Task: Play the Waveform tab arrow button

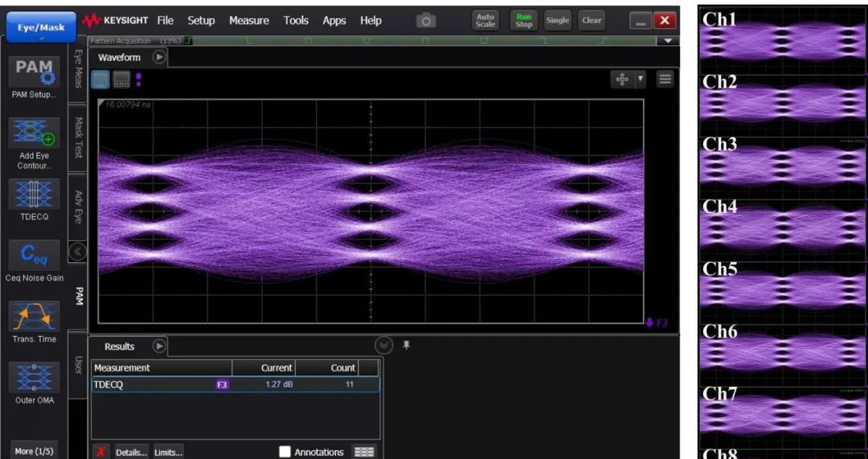Action: [159, 57]
